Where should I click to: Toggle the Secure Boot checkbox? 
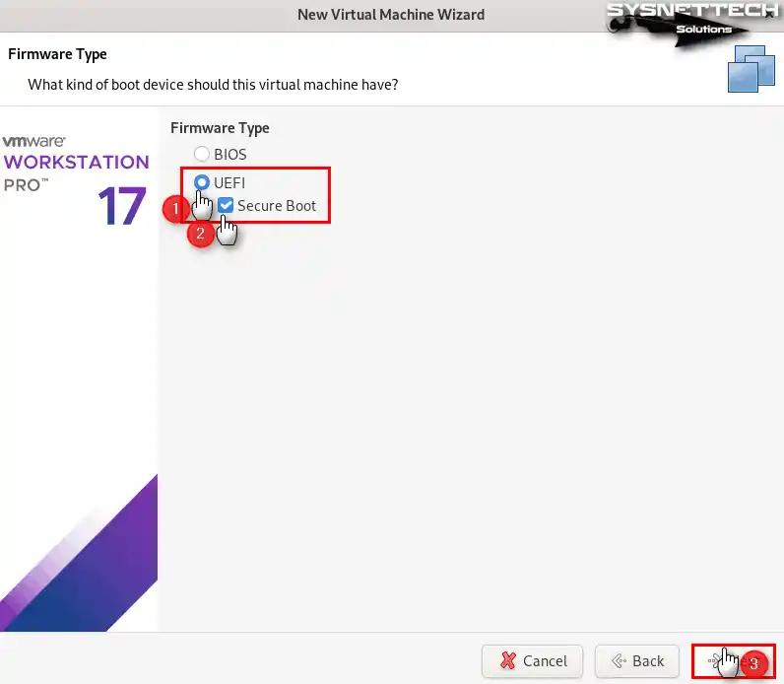[226, 206]
